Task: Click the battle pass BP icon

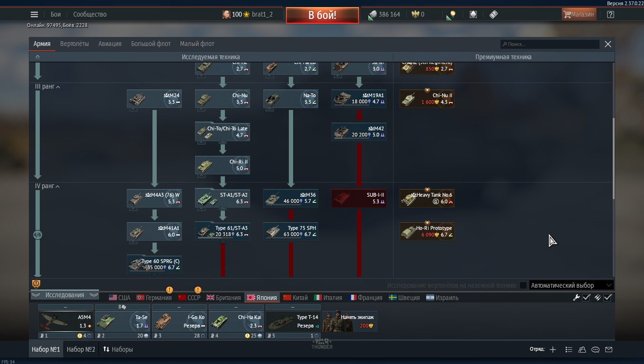Action: click(493, 14)
